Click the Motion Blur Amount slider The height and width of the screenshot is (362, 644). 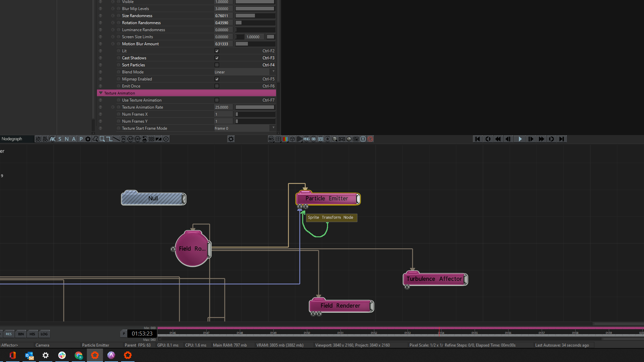click(x=255, y=44)
